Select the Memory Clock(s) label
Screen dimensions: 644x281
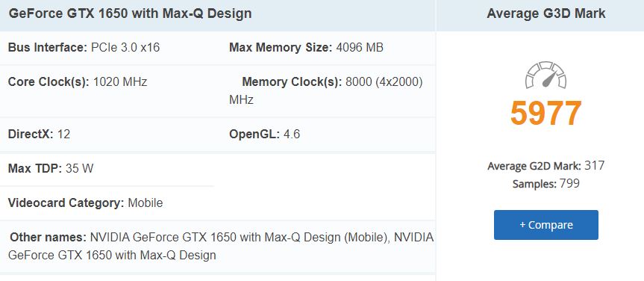coord(292,82)
